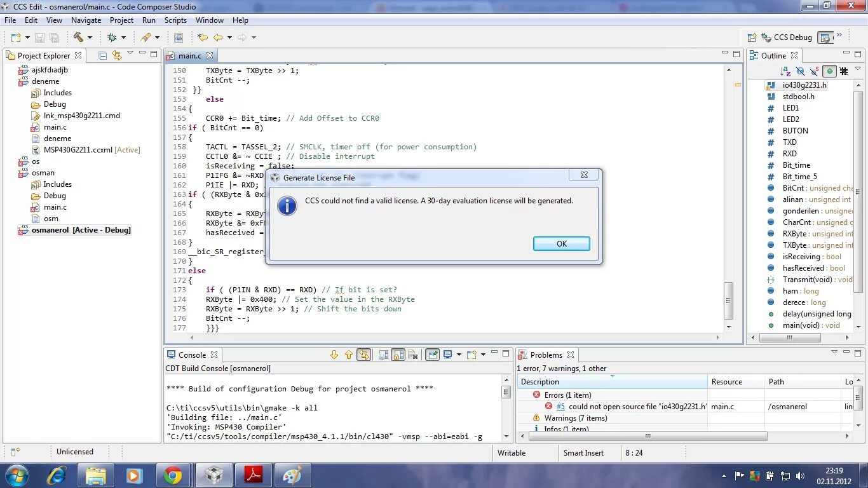Open the Display Selected Console dropdown arrow
868x488 pixels.
[x=459, y=355]
